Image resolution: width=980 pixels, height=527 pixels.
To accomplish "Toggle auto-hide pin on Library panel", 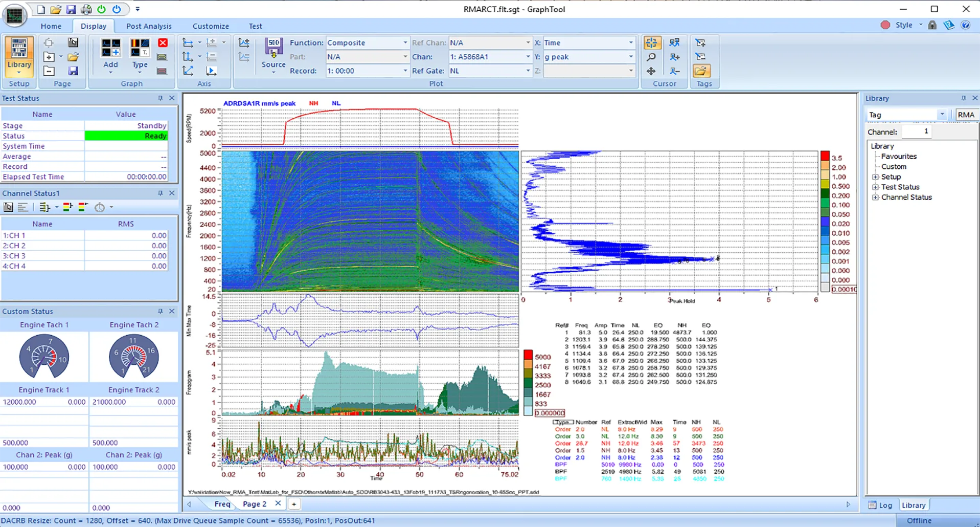I will pos(963,98).
